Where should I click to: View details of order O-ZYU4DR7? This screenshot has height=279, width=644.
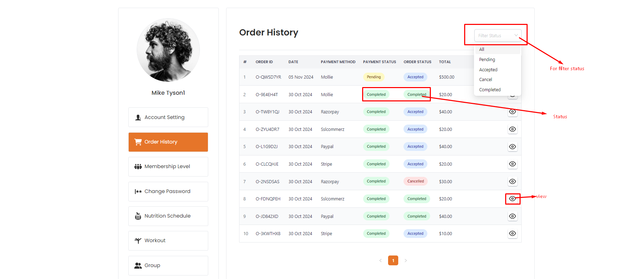point(513,129)
